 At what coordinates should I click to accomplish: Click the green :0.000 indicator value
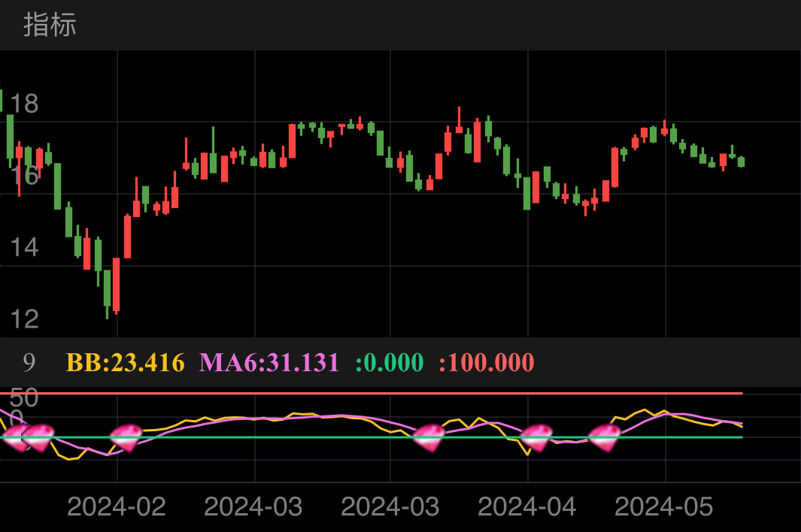click(x=389, y=362)
